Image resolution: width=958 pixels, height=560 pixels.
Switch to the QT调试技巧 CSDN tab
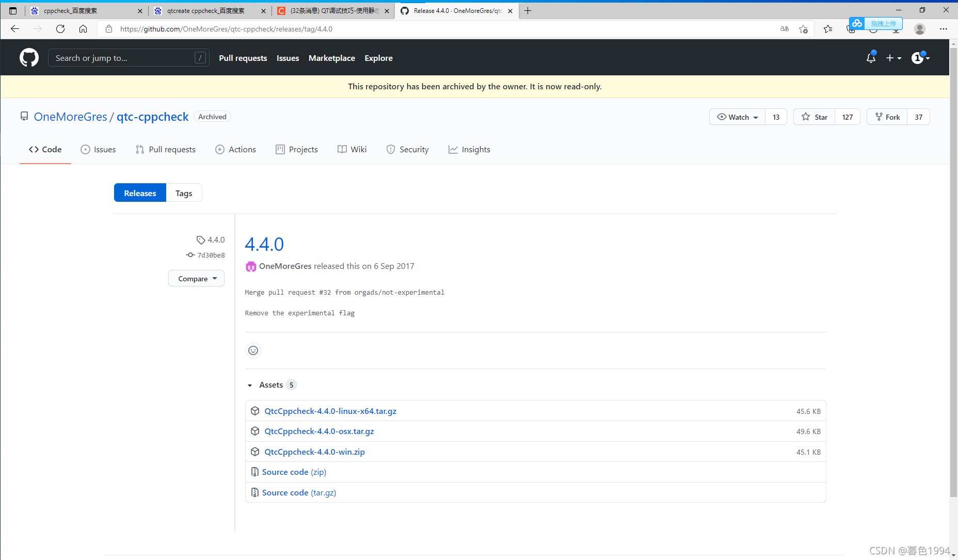(333, 11)
